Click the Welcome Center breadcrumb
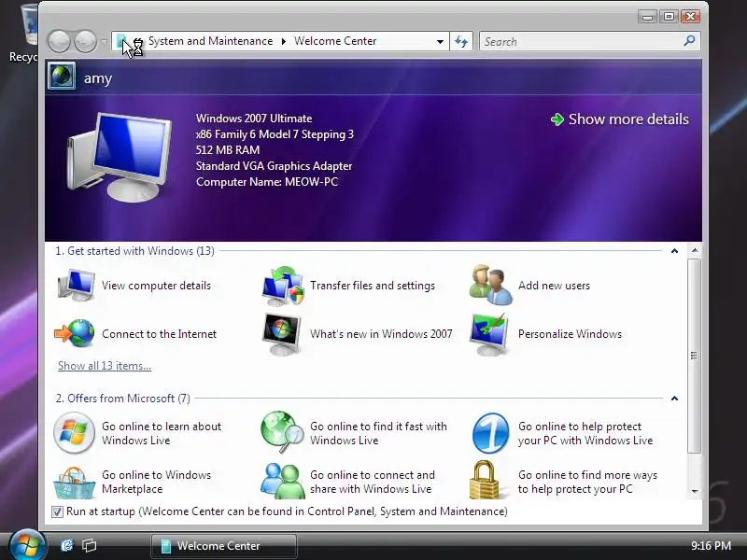Viewport: 747px width, 560px height. tap(335, 41)
